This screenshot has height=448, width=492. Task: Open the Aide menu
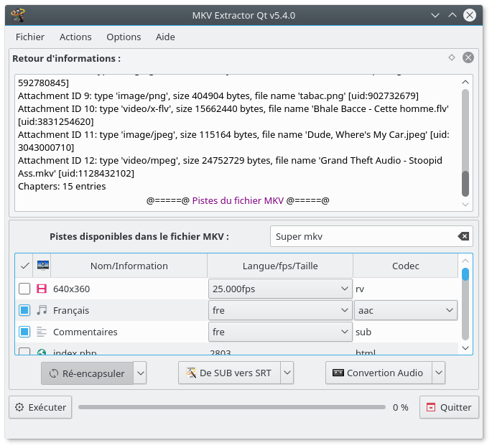click(165, 37)
